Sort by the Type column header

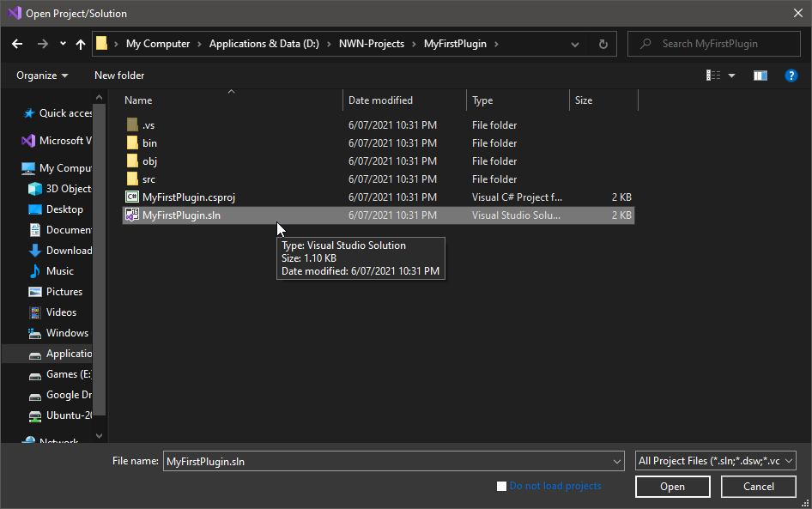pyautogui.click(x=482, y=100)
